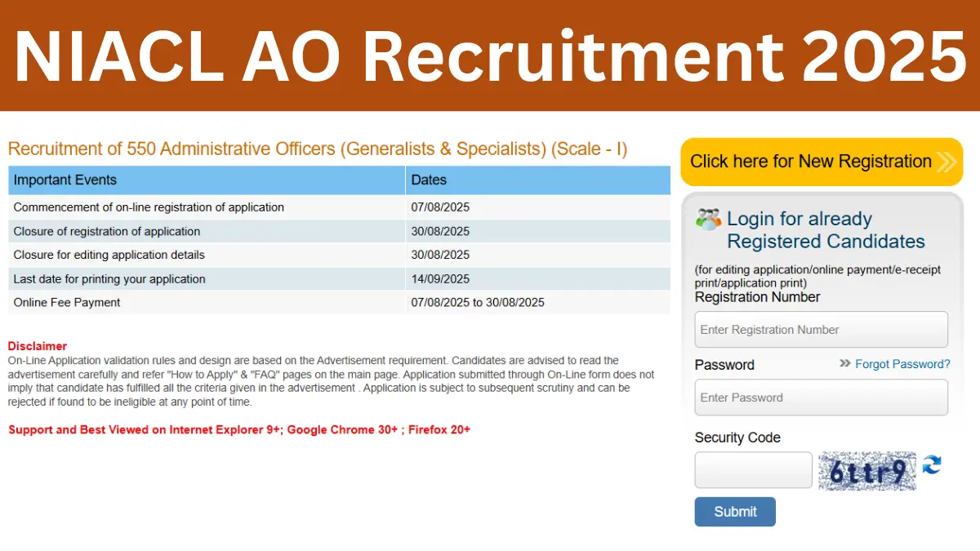
Task: Click the captcha refresh icon
Action: tap(930, 466)
